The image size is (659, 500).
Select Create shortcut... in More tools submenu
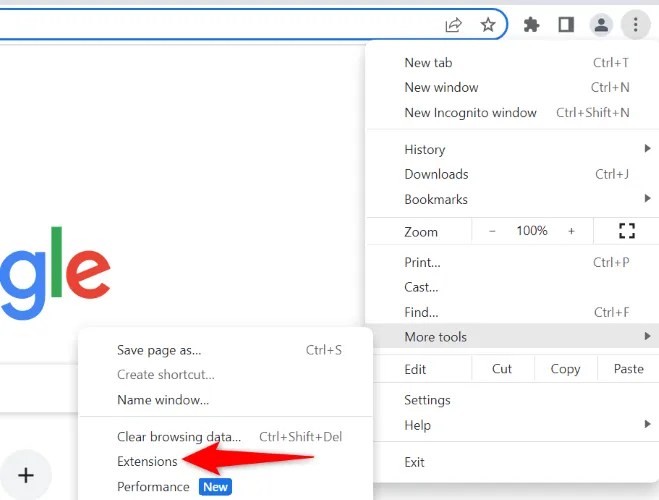(x=226, y=374)
